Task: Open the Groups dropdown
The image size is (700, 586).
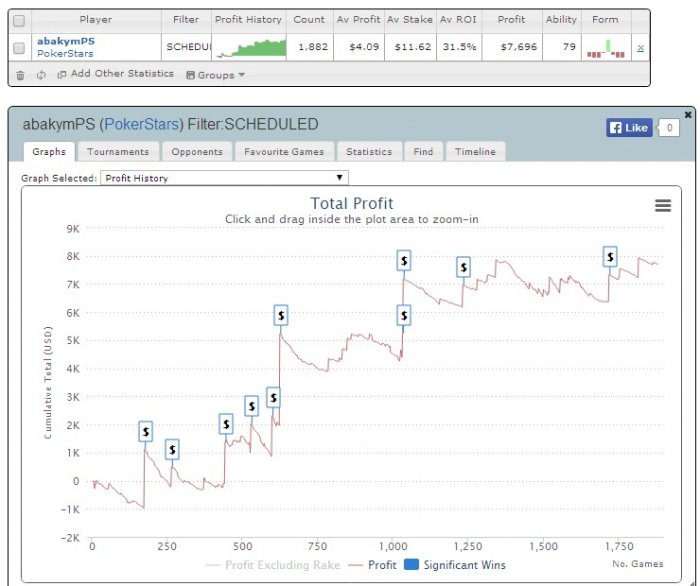Action: [216, 75]
